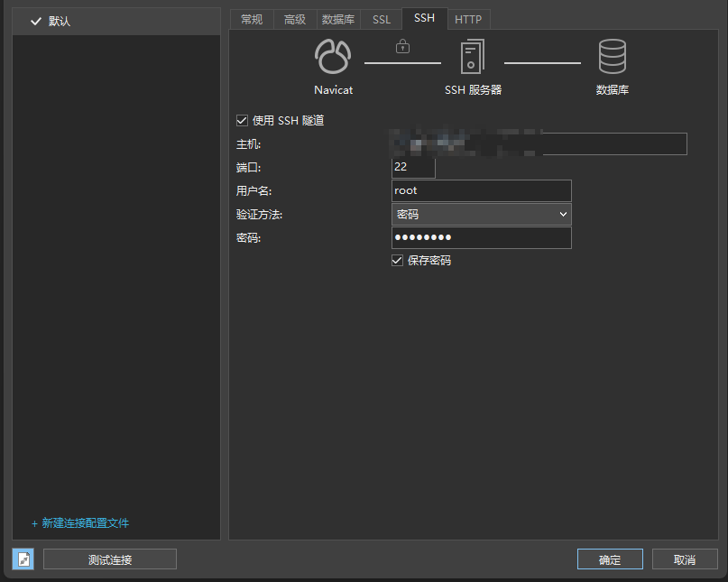728x582 pixels.
Task: Click inside the 用户名 field showing root
Action: (481, 190)
